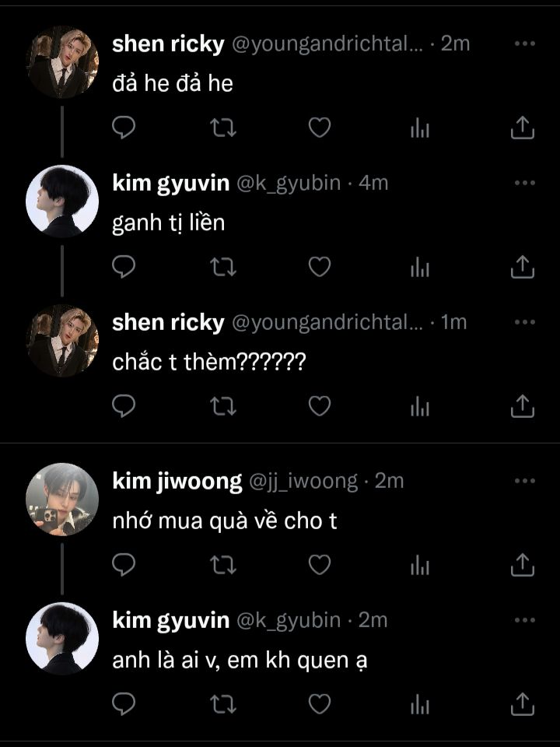This screenshot has height=747, width=560.
Task: Open more options on kim jiwoong's tweet
Action: tap(525, 481)
